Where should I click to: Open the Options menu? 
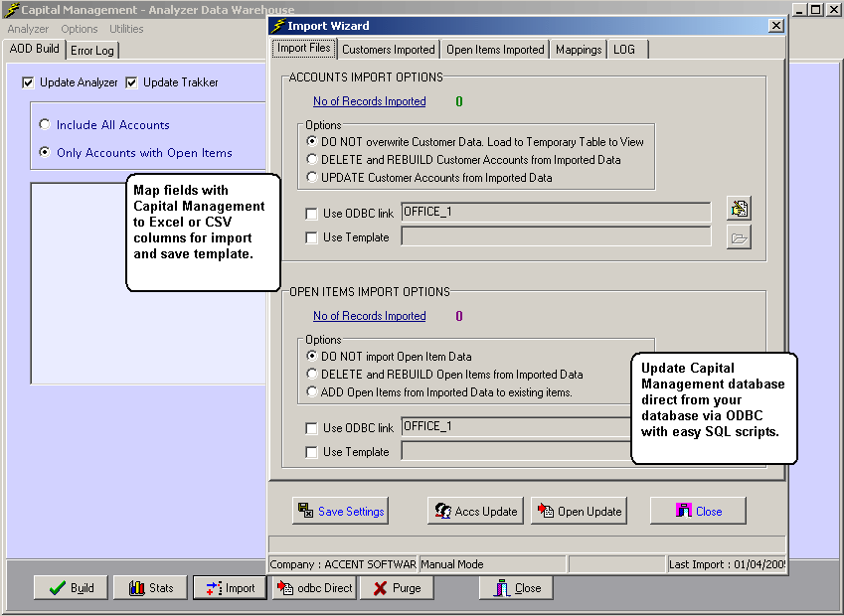pos(80,29)
